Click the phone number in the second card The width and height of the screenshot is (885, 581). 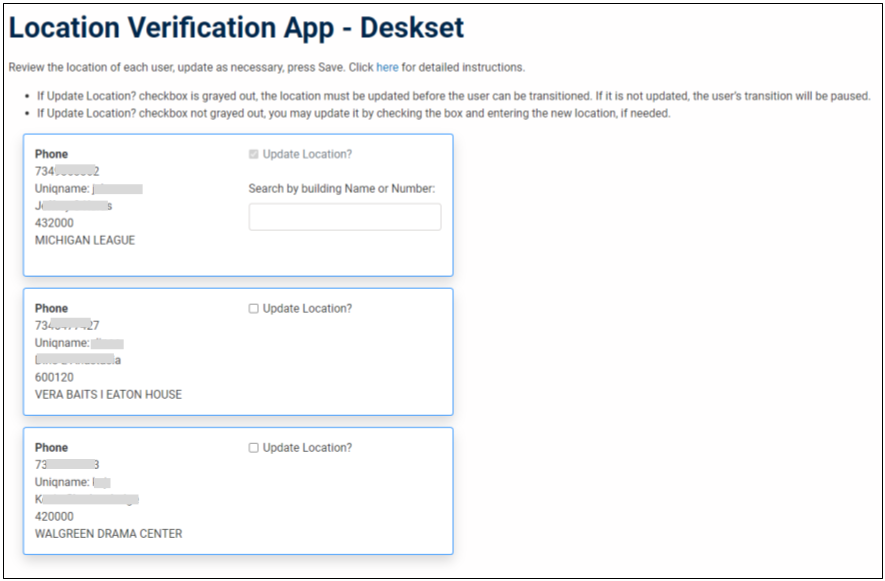tap(70, 325)
